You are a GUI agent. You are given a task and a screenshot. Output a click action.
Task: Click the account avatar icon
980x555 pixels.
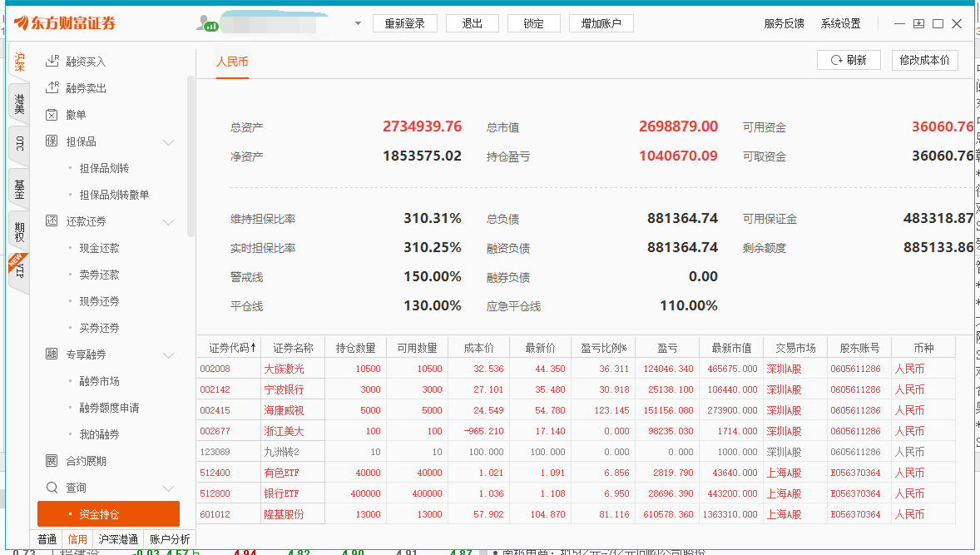207,23
